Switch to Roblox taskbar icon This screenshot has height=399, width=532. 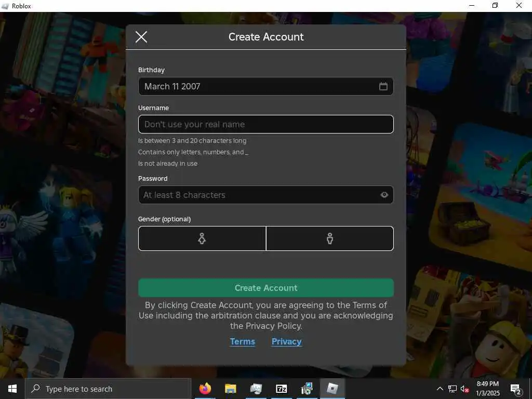[x=332, y=389]
